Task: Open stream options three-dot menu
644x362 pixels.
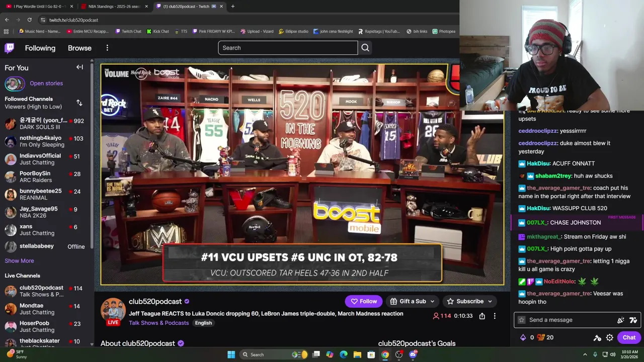Action: click(495, 316)
